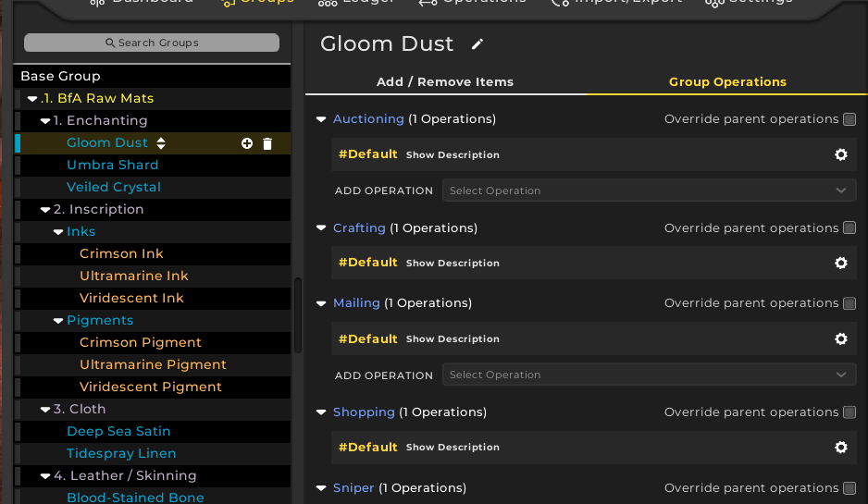Select the Group Operations tab
The width and height of the screenshot is (868, 504).
point(727,82)
